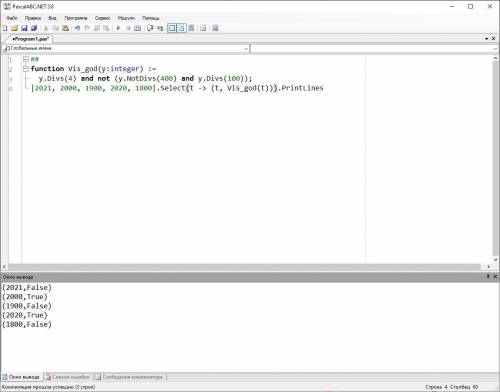The width and height of the screenshot is (500, 392).
Task: Open the Файл menu
Action: [12, 18]
